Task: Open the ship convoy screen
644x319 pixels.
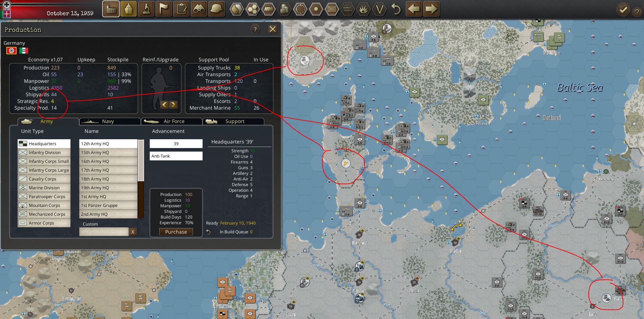Action: (129, 9)
